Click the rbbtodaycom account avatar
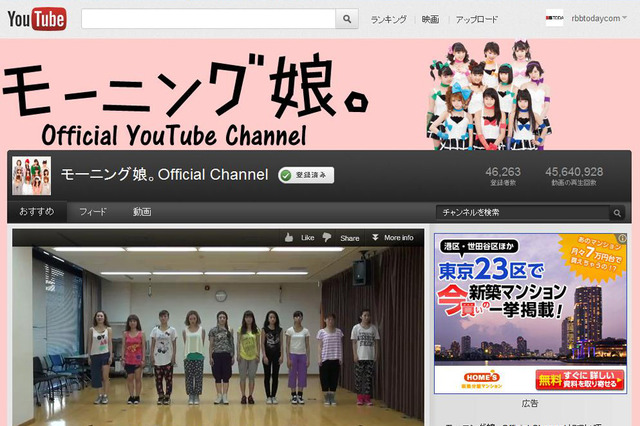This screenshot has height=426, width=640. 554,18
